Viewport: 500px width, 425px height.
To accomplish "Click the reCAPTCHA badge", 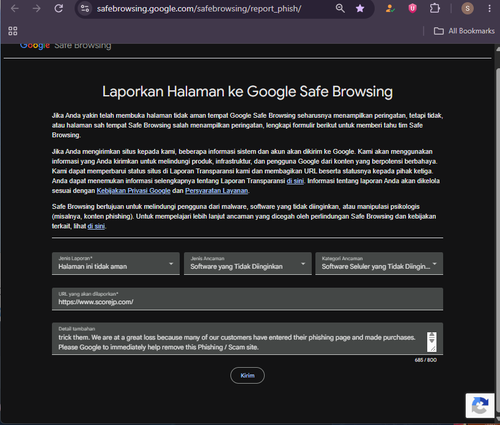I will 480,405.
